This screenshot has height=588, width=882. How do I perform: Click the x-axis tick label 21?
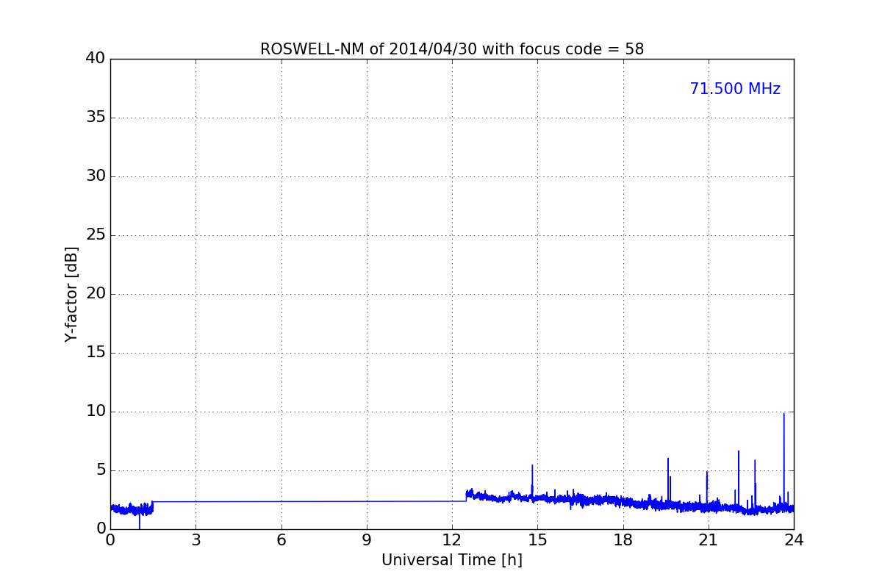pyautogui.click(x=709, y=540)
